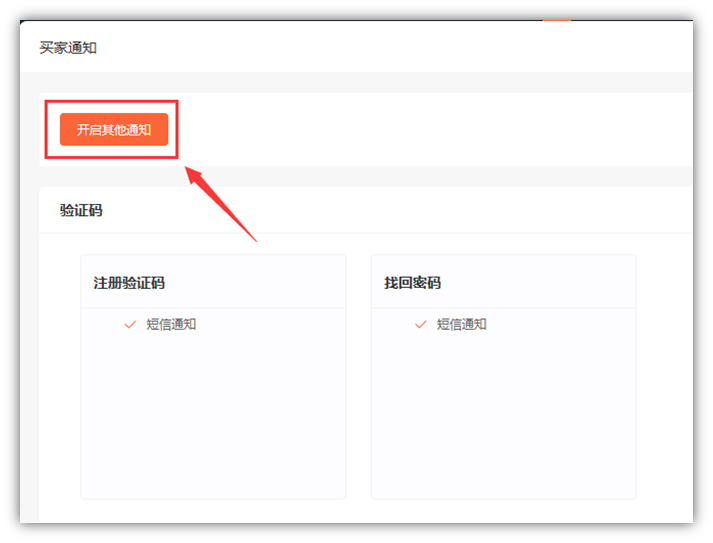
Task: Click the orange tab indicator at top edge
Action: [x=557, y=19]
